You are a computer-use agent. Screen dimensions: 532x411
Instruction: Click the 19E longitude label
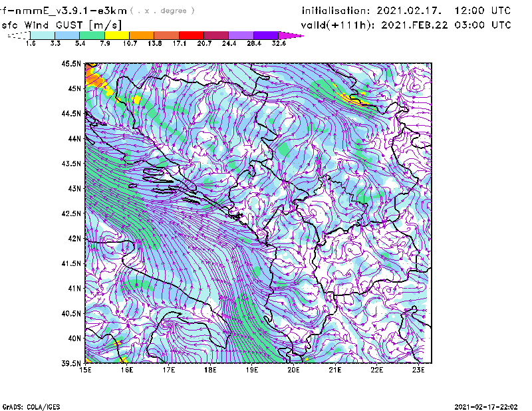252,370
